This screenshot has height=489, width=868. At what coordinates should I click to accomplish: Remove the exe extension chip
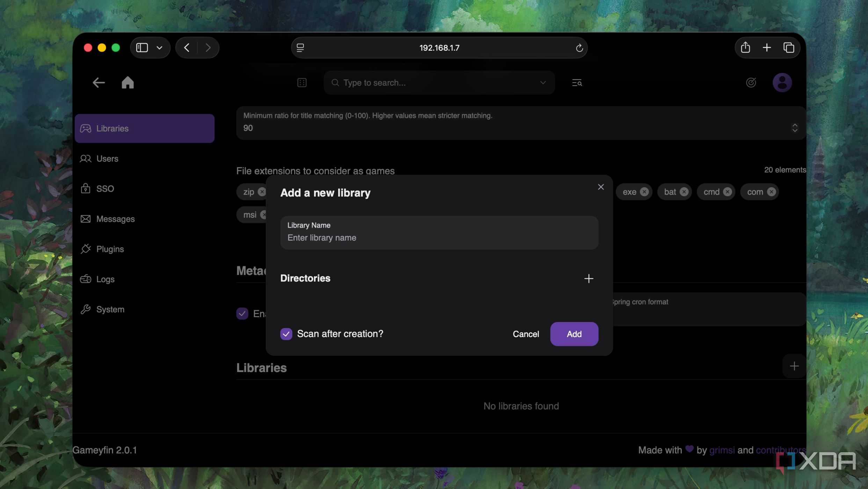point(644,192)
